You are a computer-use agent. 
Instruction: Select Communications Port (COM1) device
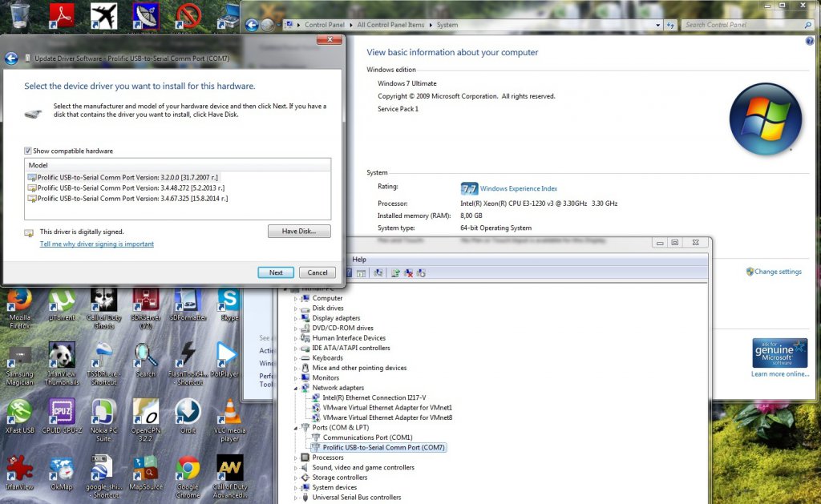click(367, 437)
